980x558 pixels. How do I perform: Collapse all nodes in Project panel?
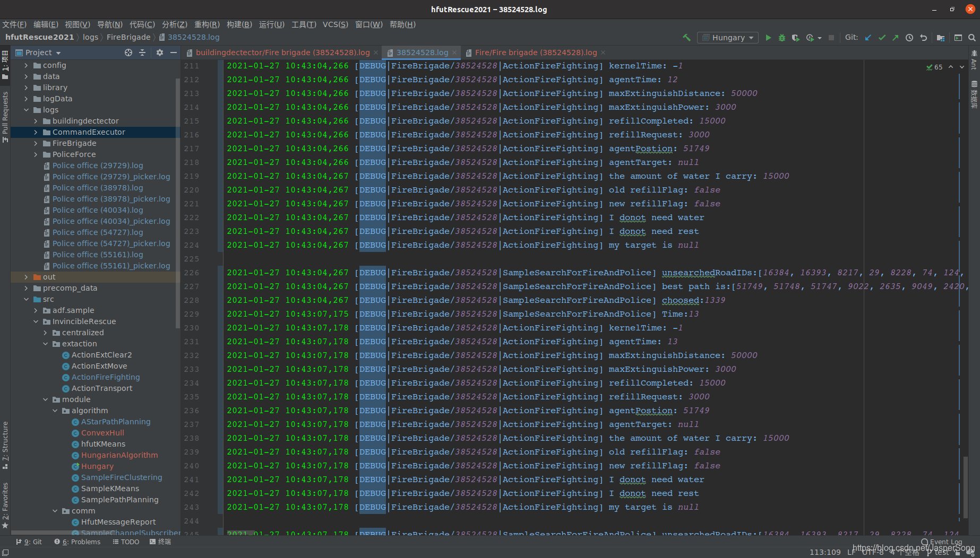coord(142,53)
